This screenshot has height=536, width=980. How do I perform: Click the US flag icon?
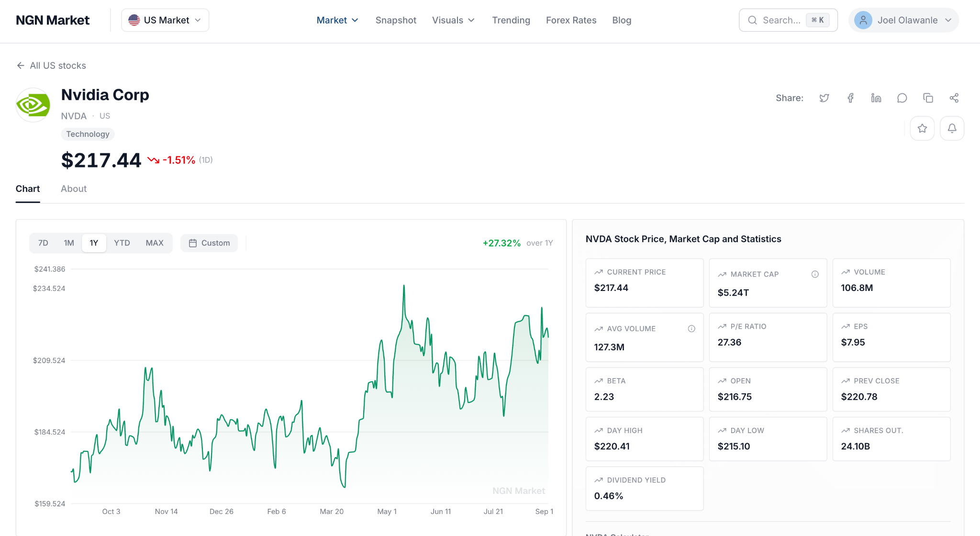[x=134, y=20]
